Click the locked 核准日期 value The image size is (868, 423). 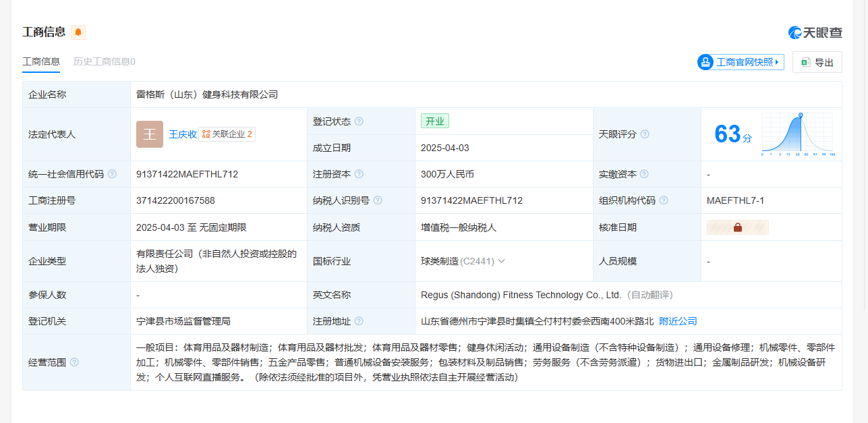[x=737, y=227]
